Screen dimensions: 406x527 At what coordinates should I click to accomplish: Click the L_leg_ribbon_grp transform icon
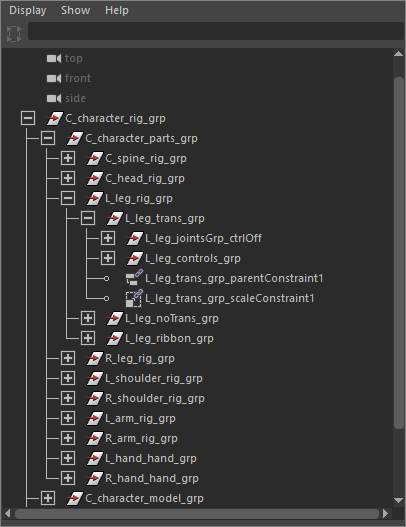coord(115,338)
